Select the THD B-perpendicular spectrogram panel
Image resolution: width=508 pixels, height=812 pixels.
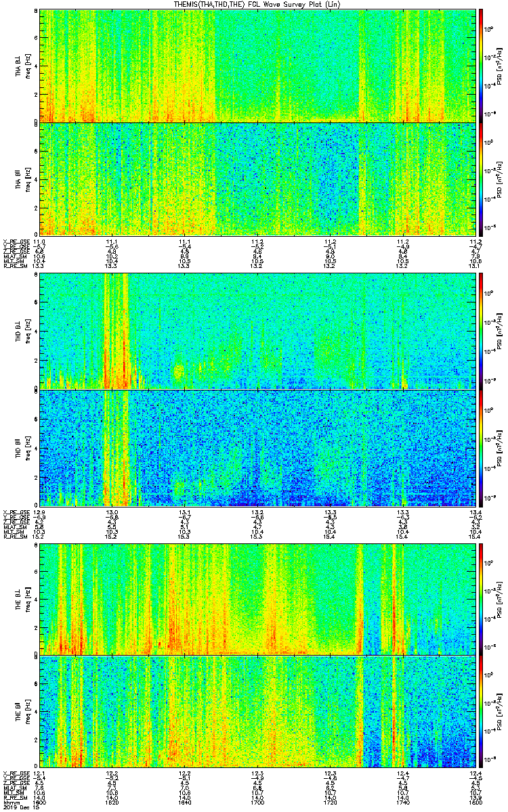click(x=257, y=331)
